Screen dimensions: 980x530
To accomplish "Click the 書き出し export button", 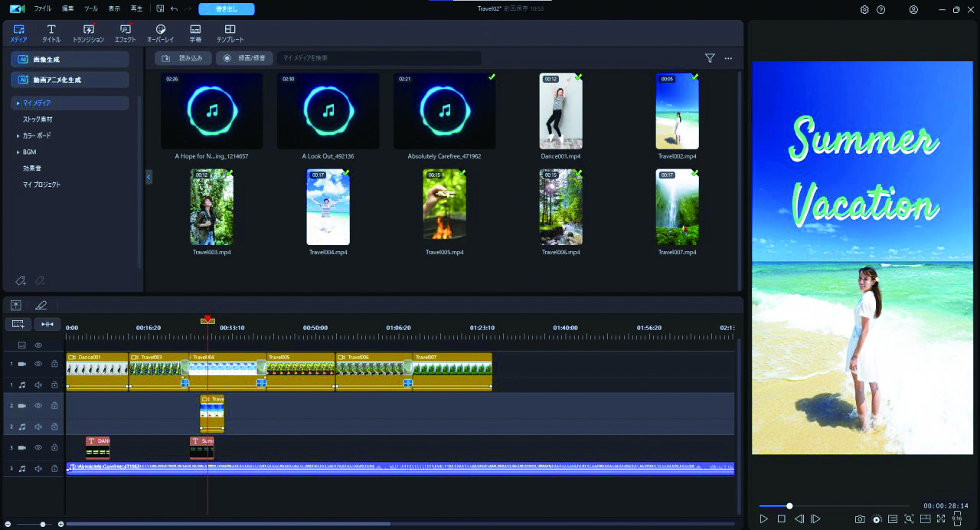I will (x=226, y=9).
